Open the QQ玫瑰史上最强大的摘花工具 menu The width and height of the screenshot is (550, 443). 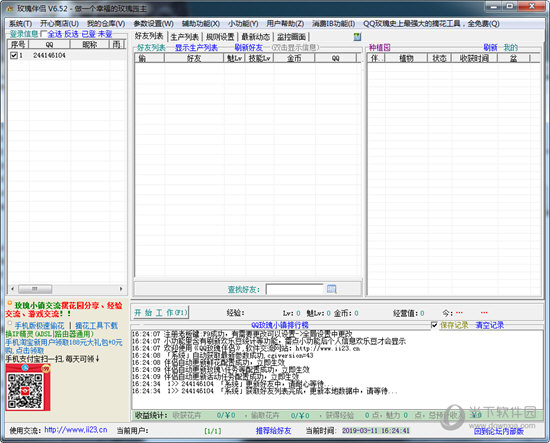point(431,24)
